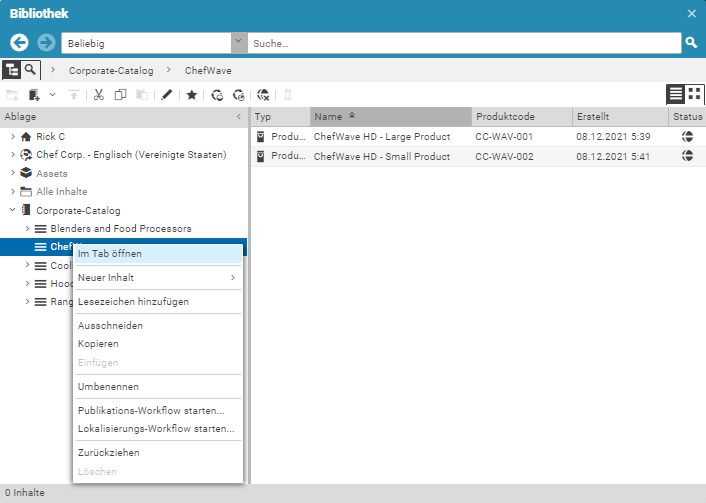Click the scissors cut icon in toolbar

[98, 95]
